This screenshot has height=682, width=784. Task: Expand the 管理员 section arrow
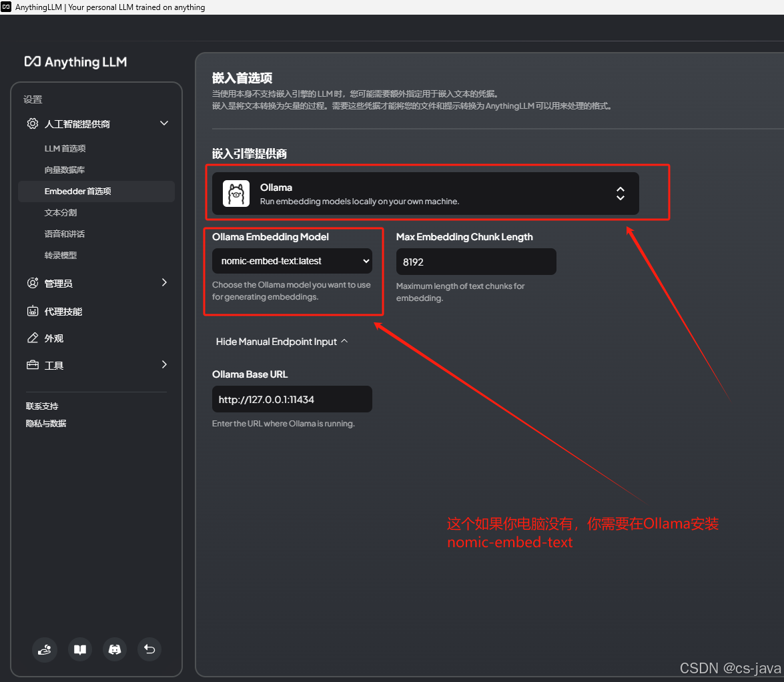pos(164,282)
